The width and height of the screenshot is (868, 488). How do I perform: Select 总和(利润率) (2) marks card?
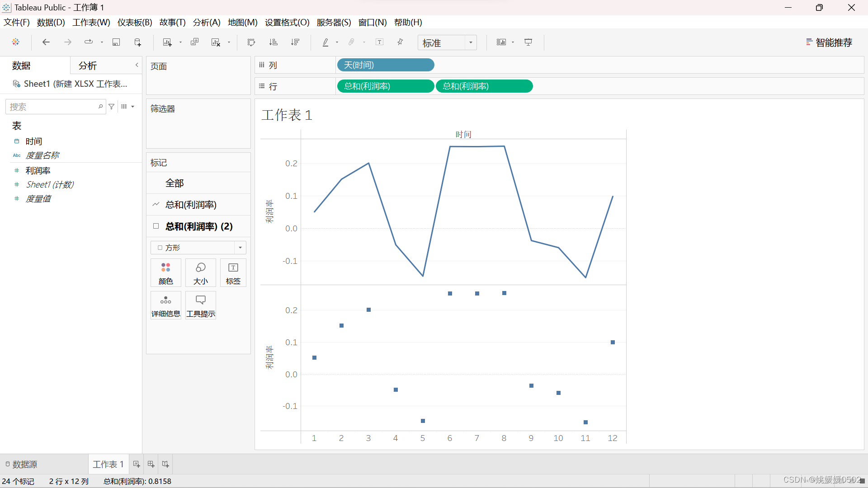[198, 226]
